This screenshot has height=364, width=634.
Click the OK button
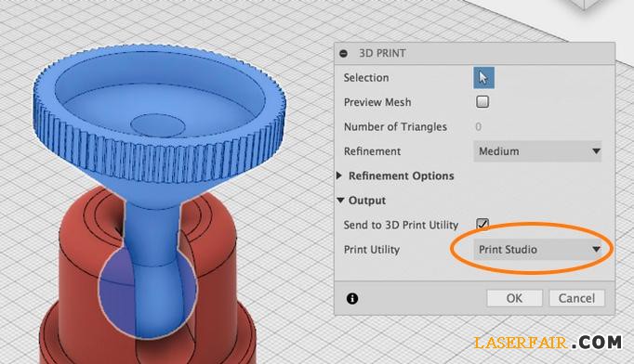(x=514, y=298)
